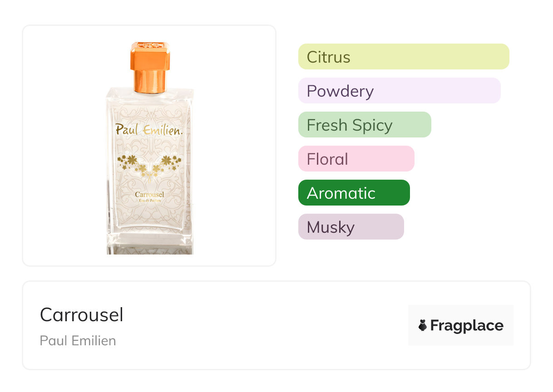Open the Carrousel perfume title
This screenshot has width=553, height=392.
82,314
